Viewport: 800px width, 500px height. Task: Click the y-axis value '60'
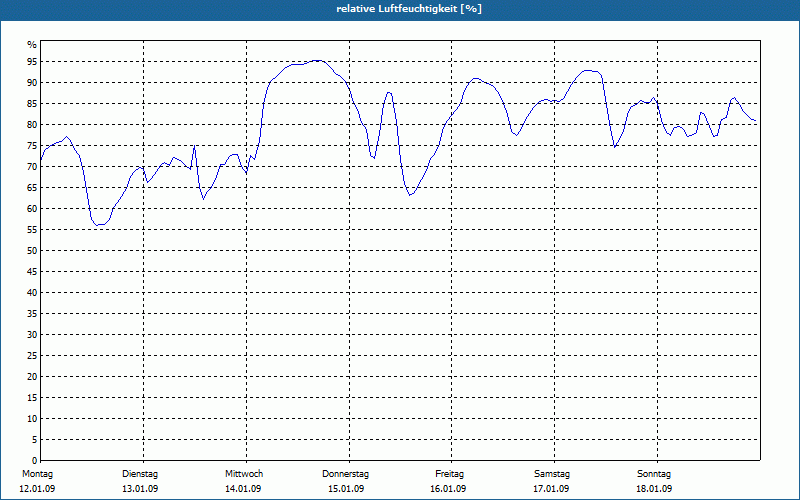[x=32, y=209]
